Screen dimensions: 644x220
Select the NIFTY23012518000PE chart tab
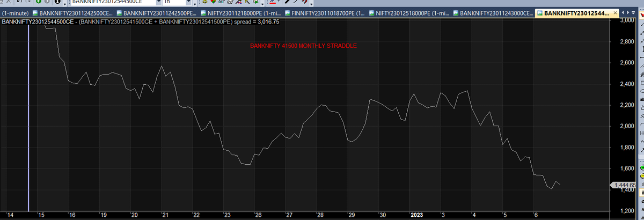[409, 13]
